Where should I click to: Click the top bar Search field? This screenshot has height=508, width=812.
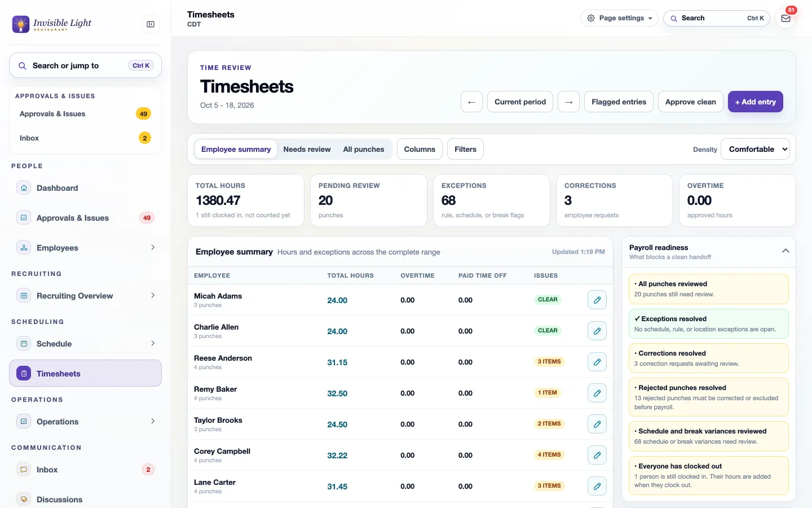coord(716,18)
